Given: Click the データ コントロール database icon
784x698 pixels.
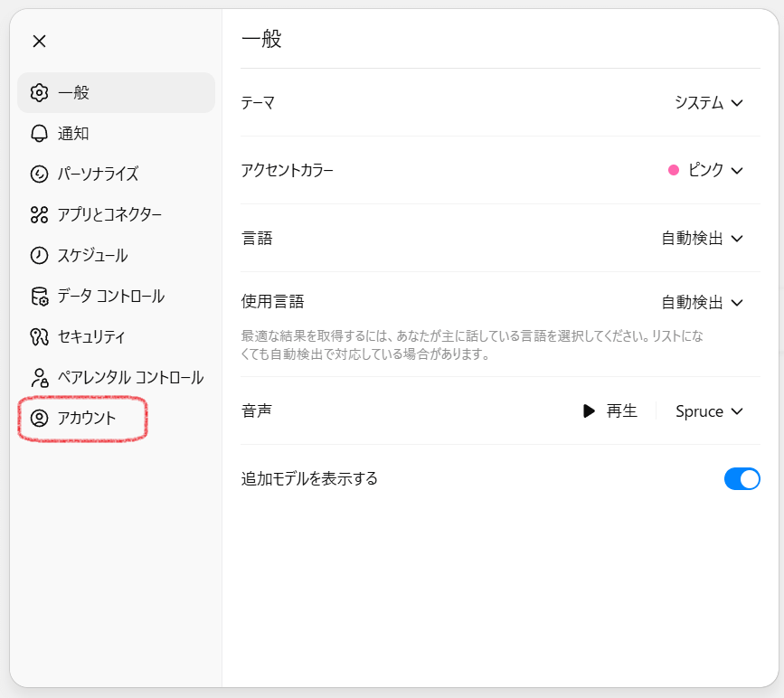Looking at the screenshot, I should pos(39,296).
